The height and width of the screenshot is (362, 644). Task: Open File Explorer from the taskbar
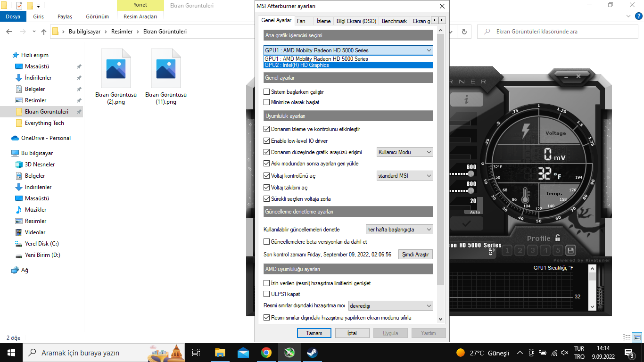point(220,353)
